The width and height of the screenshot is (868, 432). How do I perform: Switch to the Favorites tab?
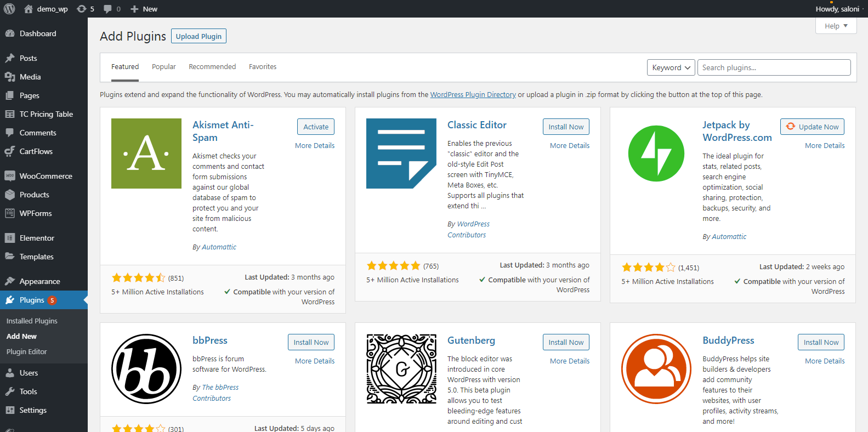[x=263, y=66]
